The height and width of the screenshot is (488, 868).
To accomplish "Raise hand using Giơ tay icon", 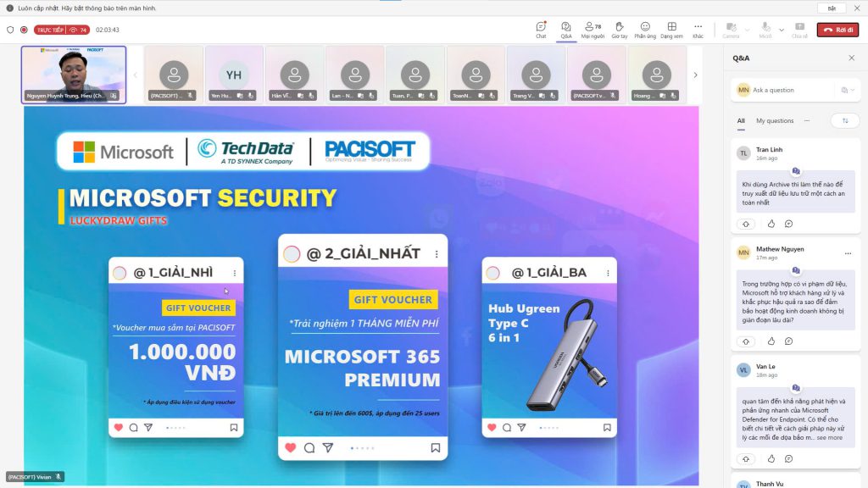I will 620,30.
